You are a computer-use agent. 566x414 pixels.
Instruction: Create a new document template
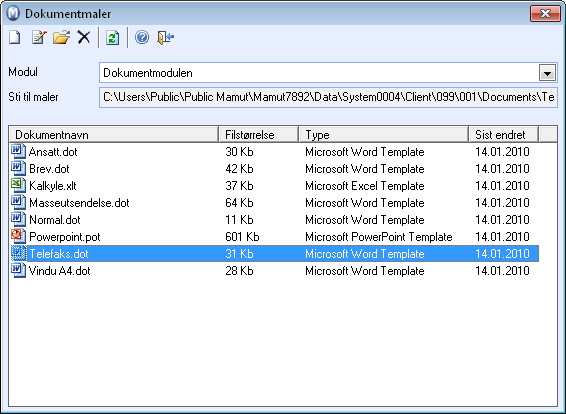pyautogui.click(x=15, y=37)
